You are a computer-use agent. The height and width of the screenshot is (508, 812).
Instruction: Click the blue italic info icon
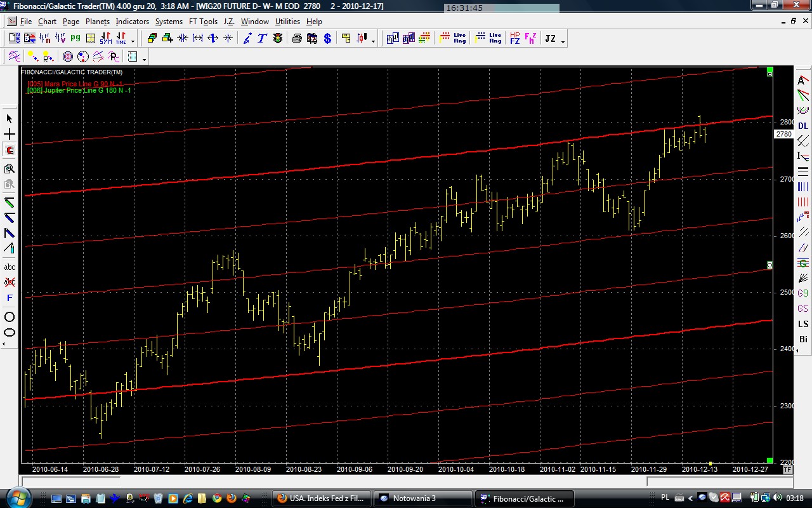pyautogui.click(x=247, y=39)
